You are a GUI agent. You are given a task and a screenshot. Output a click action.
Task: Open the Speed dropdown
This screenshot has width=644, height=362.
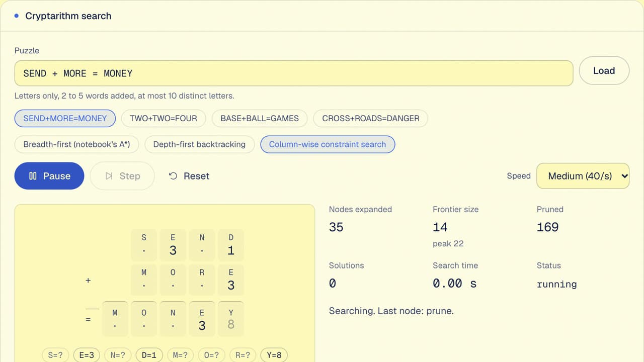point(583,176)
